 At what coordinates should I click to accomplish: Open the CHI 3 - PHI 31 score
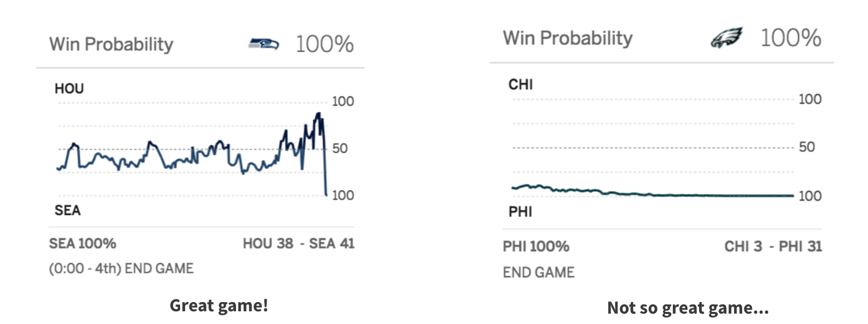click(773, 247)
